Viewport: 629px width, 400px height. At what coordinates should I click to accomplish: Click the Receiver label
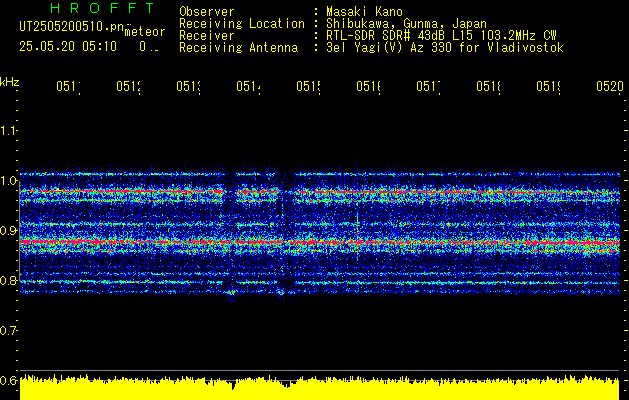(x=207, y=36)
